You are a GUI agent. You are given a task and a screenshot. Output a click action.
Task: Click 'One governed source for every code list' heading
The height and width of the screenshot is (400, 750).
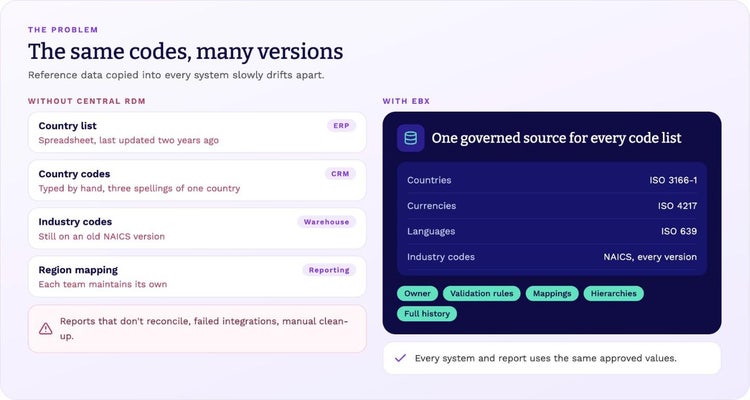pos(556,138)
